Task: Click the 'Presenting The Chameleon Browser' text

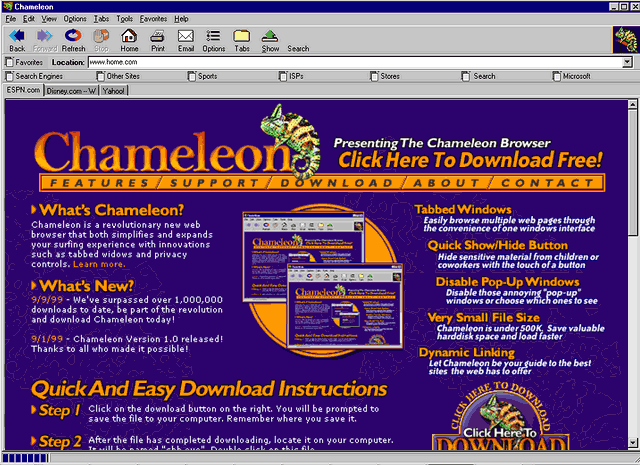Action: pyautogui.click(x=442, y=143)
